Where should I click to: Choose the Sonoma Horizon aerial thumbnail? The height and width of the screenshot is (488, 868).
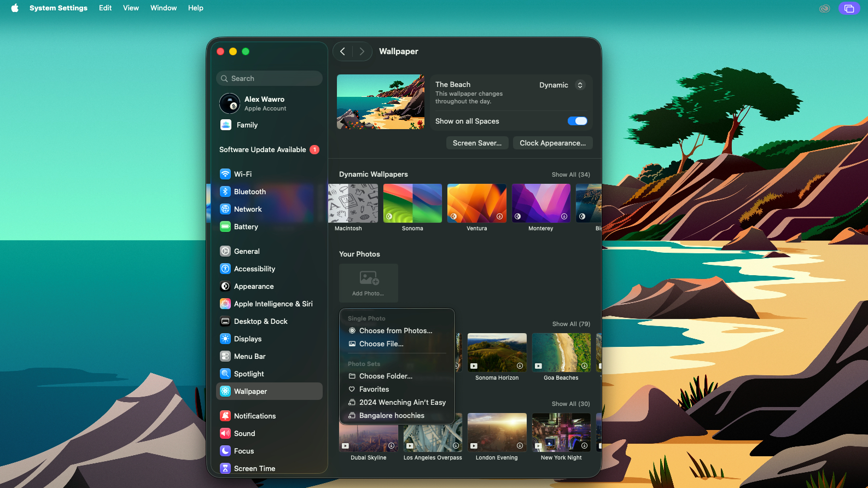pyautogui.click(x=497, y=352)
